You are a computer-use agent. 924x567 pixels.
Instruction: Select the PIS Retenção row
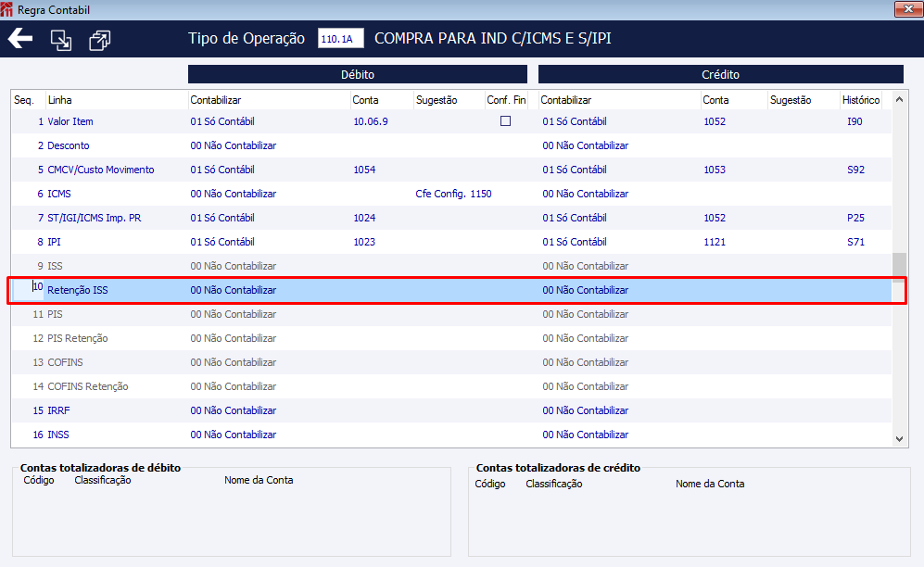click(451, 338)
